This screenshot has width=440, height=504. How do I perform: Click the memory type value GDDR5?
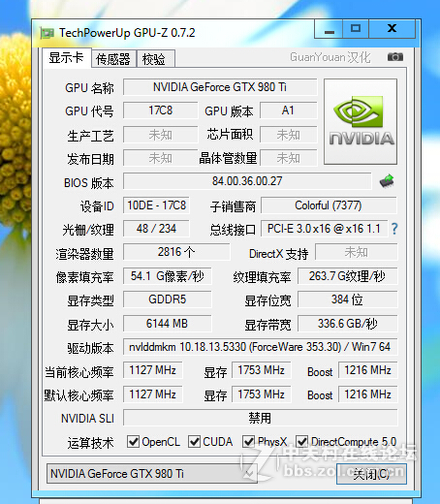point(168,299)
